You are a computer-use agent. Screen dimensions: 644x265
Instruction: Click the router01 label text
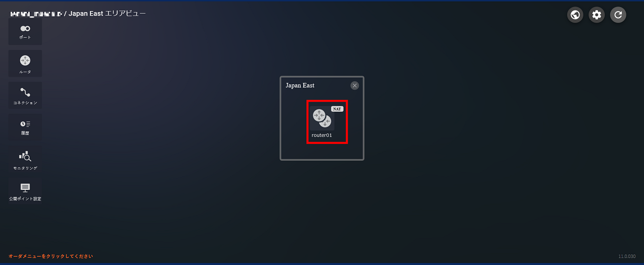(x=322, y=135)
